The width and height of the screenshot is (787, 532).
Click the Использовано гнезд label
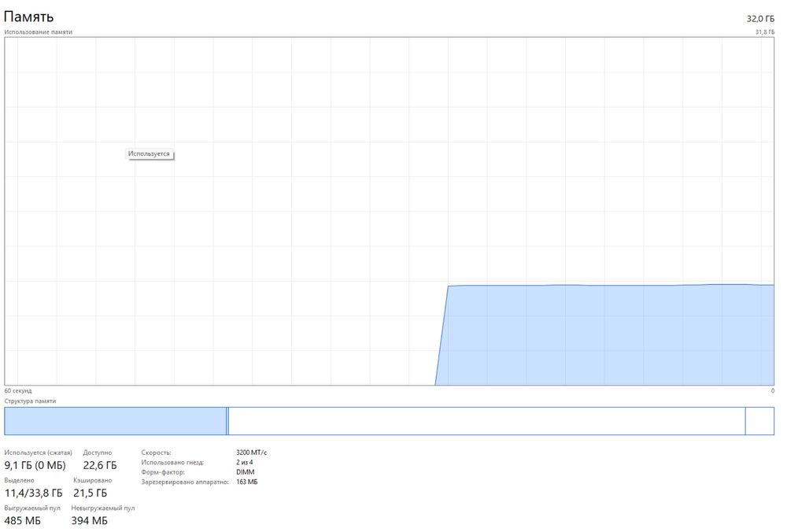(172, 462)
